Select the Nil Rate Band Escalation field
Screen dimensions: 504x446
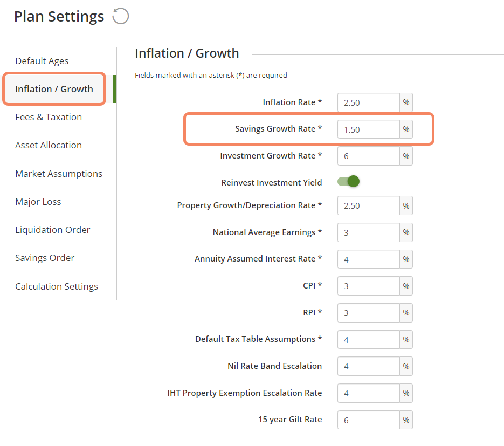(368, 366)
